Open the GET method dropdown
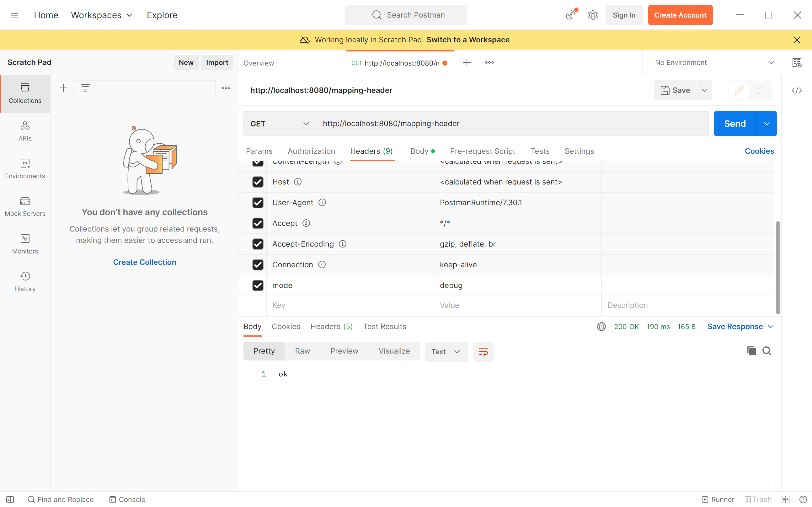Image resolution: width=812 pixels, height=507 pixels. [280, 124]
